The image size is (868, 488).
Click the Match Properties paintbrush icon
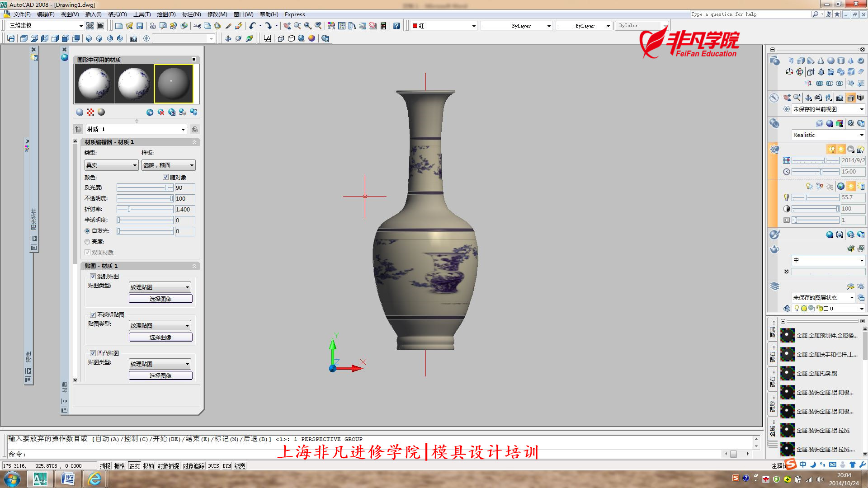tap(228, 26)
